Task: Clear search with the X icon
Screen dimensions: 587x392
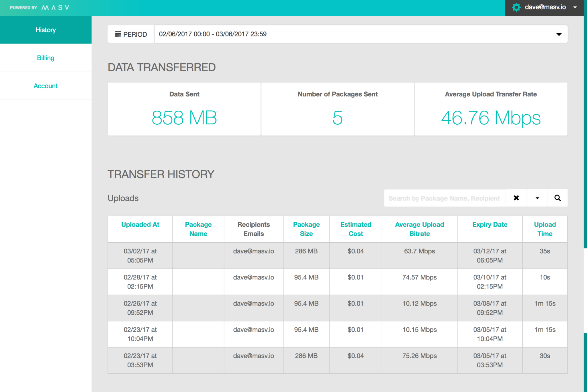Action: tap(516, 198)
